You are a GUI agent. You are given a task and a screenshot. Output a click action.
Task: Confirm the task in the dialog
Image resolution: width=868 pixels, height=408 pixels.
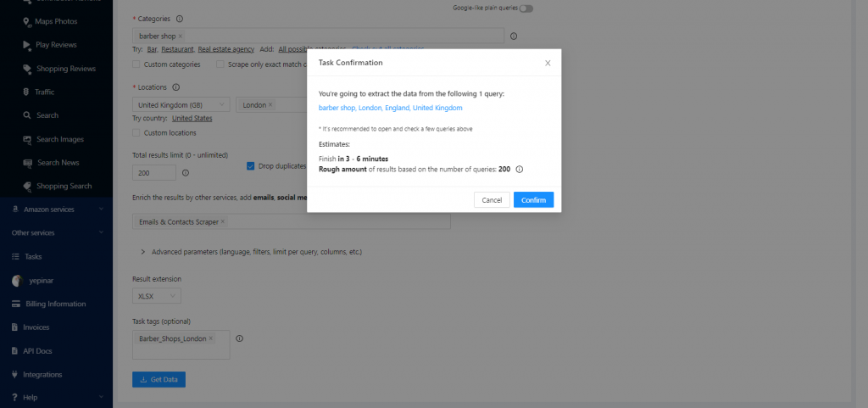[x=533, y=200]
